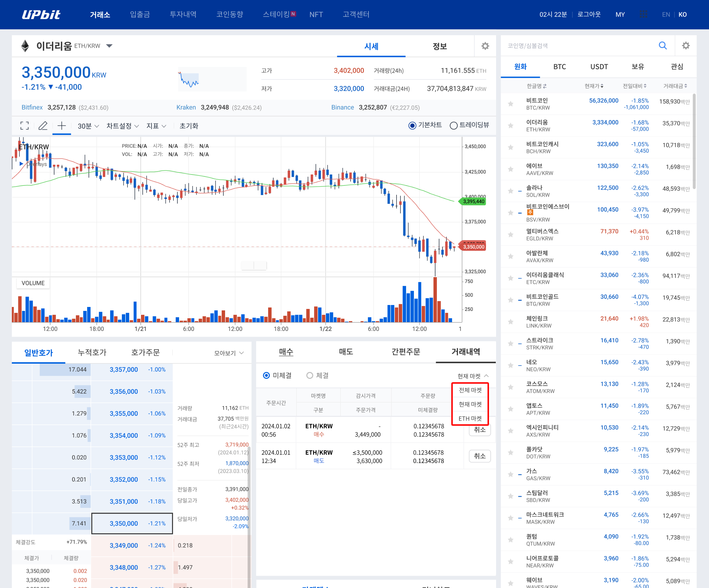The width and height of the screenshot is (709, 588).
Task: Click the 3,395,440 green chart price marker
Action: (x=473, y=202)
